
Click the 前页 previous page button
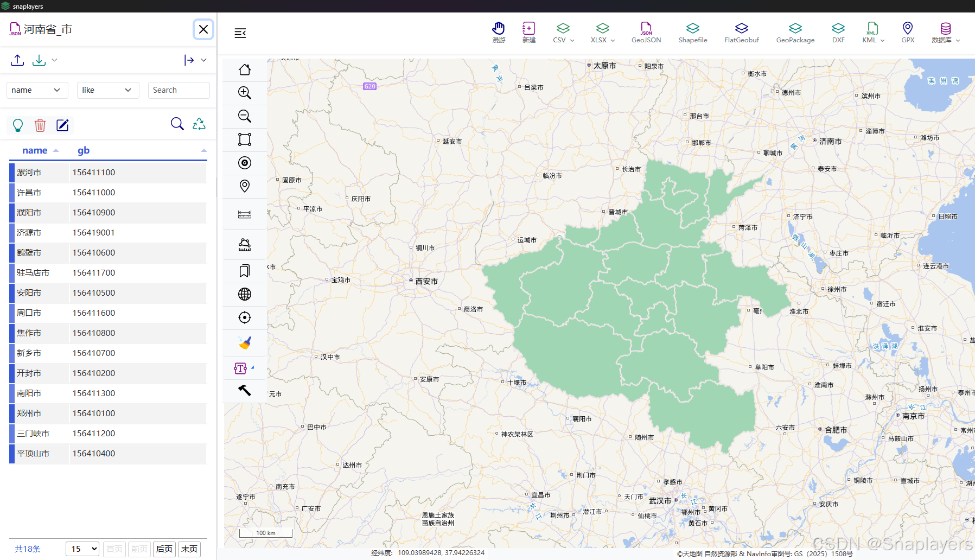pos(139,549)
